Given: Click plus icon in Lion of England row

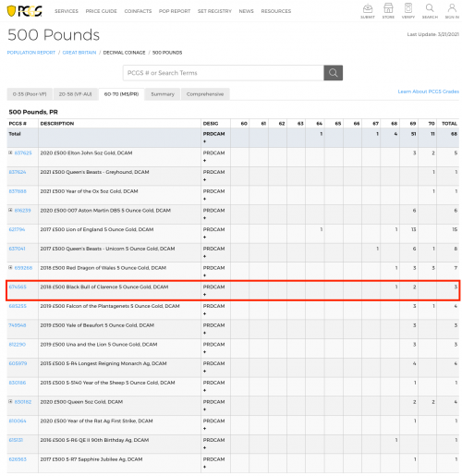Looking at the screenshot, I should [x=204, y=238].
